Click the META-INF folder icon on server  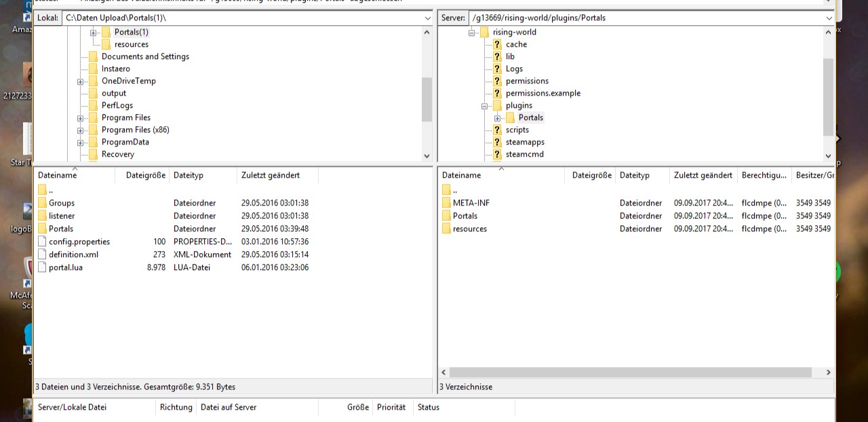coord(446,203)
